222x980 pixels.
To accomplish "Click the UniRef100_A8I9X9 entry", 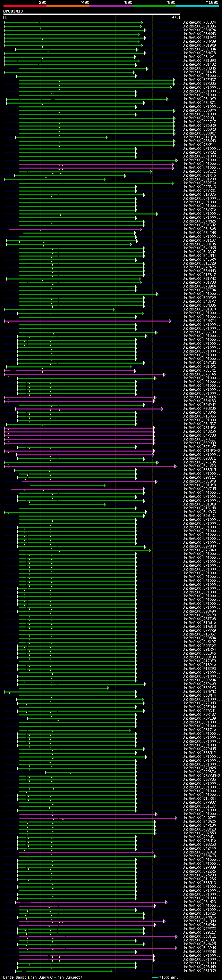I will coord(199,45).
